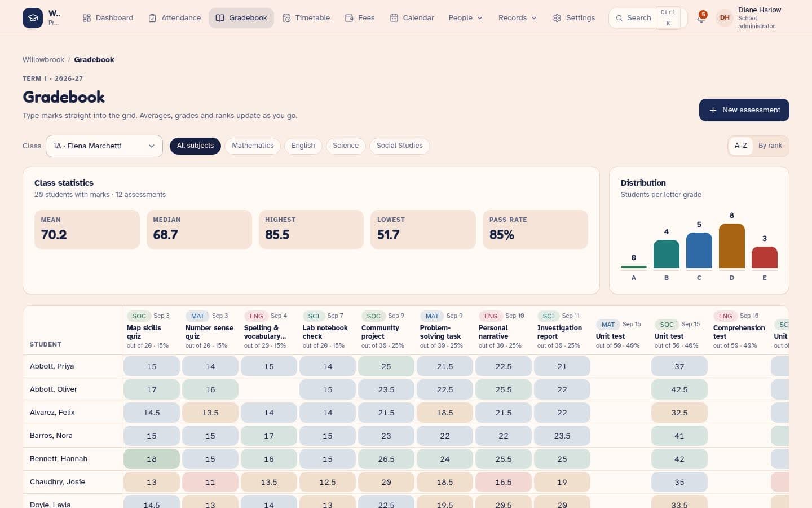Open the class selector 1A Elena Marchetti
Image resolution: width=812 pixels, height=508 pixels.
pyautogui.click(x=104, y=146)
